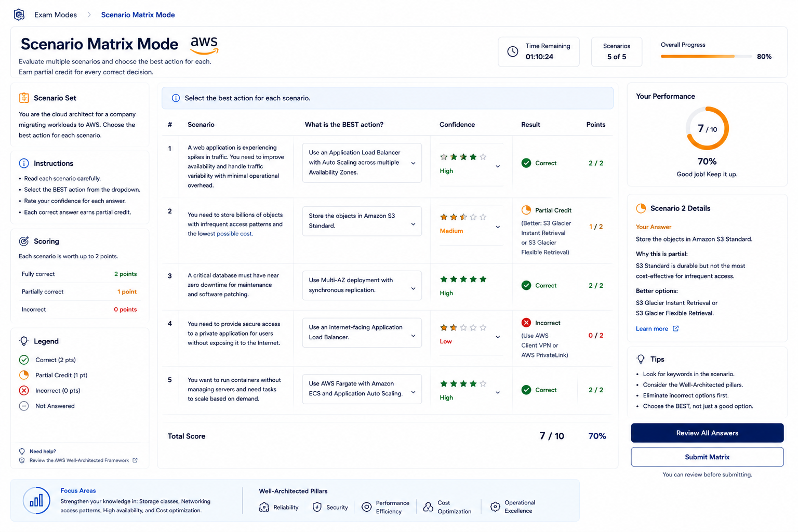Click the Operational Excellence gear icon
The width and height of the screenshot is (798, 532).
[495, 507]
